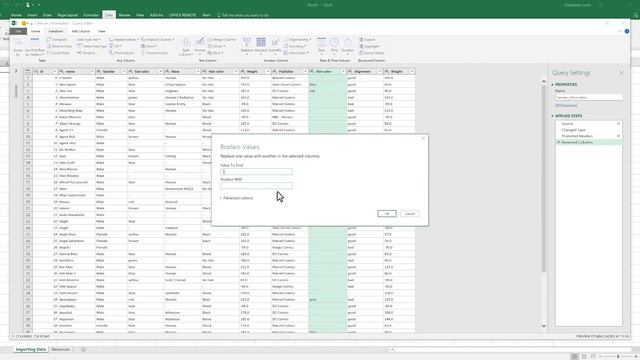Collapse the APPLIED STEPS section
The height and width of the screenshot is (360, 640).
(x=553, y=116)
